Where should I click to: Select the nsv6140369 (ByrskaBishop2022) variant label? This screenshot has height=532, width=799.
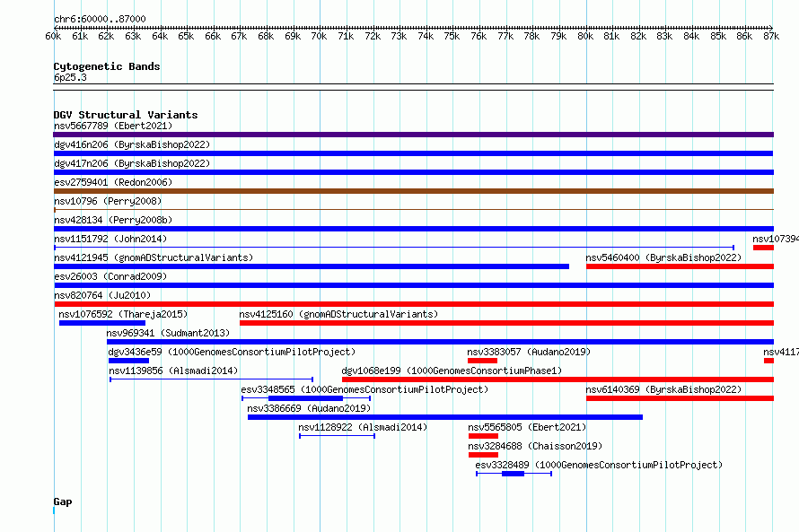(663, 389)
